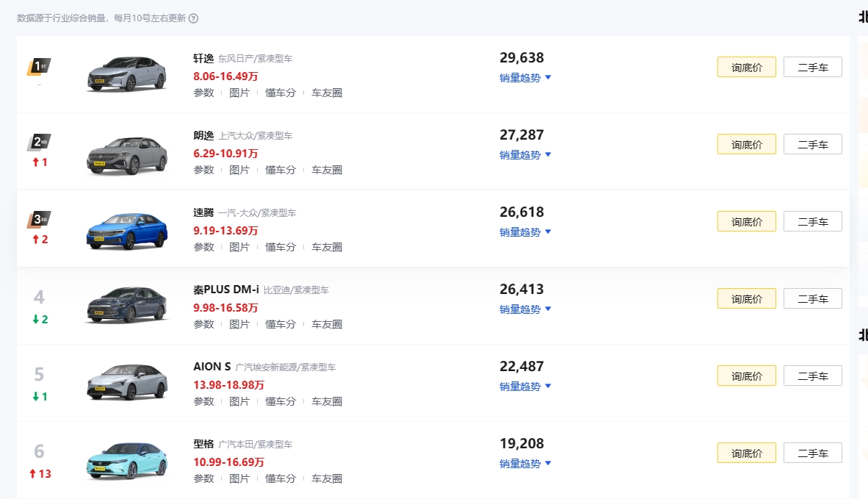Expand 销量趋势 for 型格

524,463
